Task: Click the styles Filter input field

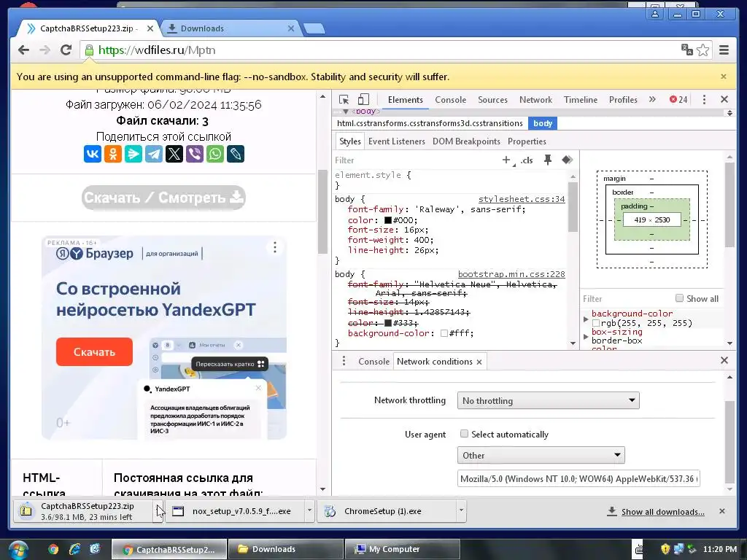Action: (414, 160)
